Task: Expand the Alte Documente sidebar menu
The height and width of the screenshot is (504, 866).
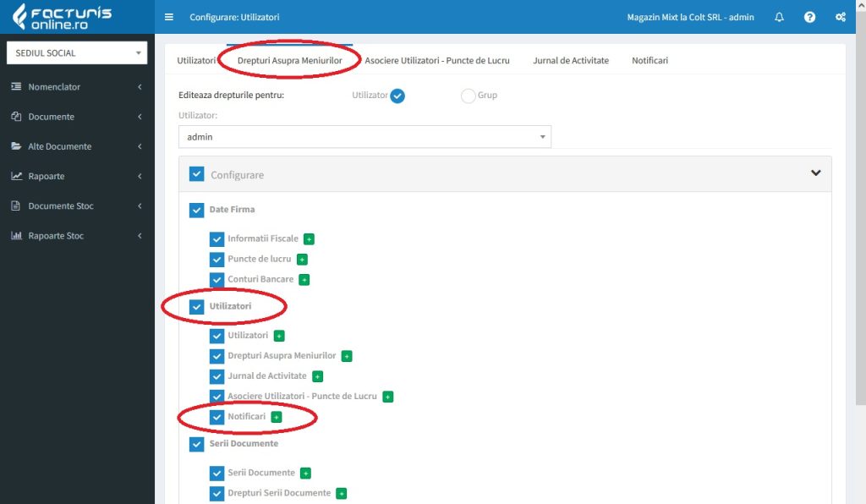Action: 77,146
